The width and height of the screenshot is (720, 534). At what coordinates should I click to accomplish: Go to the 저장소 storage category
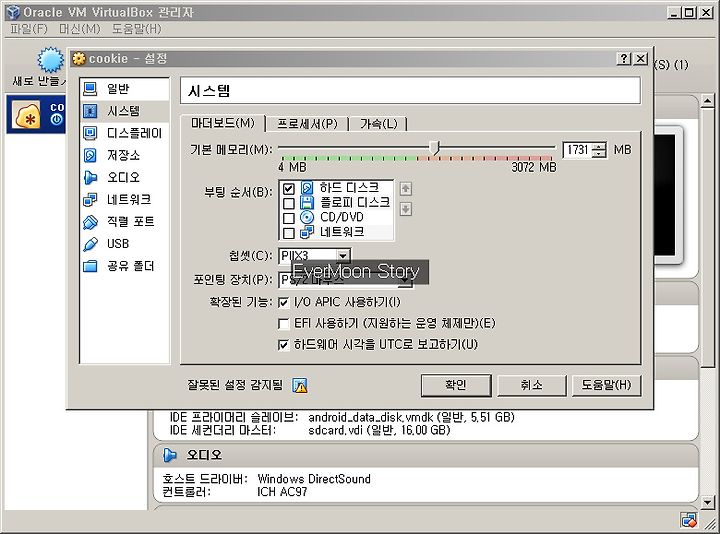point(124,155)
